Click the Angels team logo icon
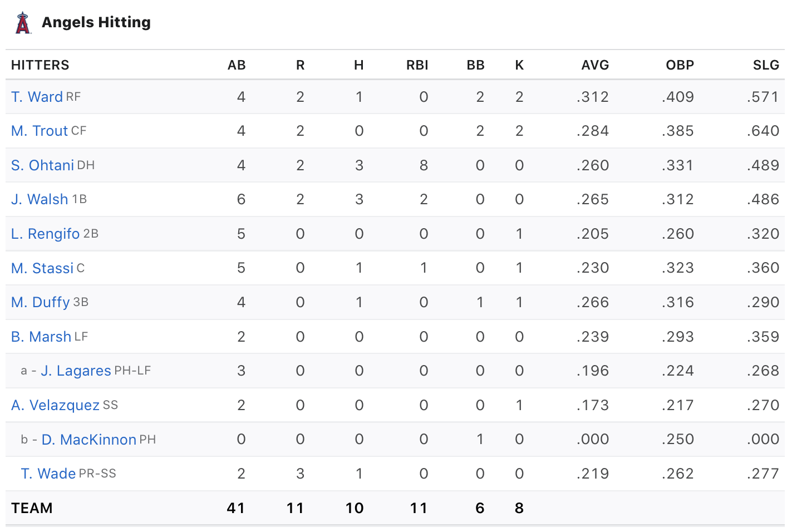Screen dimensions: 787x532 [x=23, y=23]
